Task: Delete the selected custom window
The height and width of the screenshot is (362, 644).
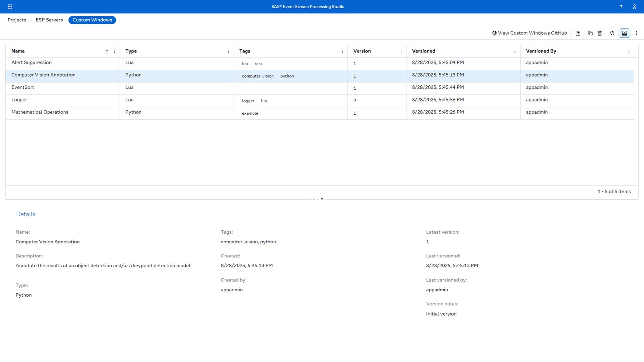Action: click(600, 33)
